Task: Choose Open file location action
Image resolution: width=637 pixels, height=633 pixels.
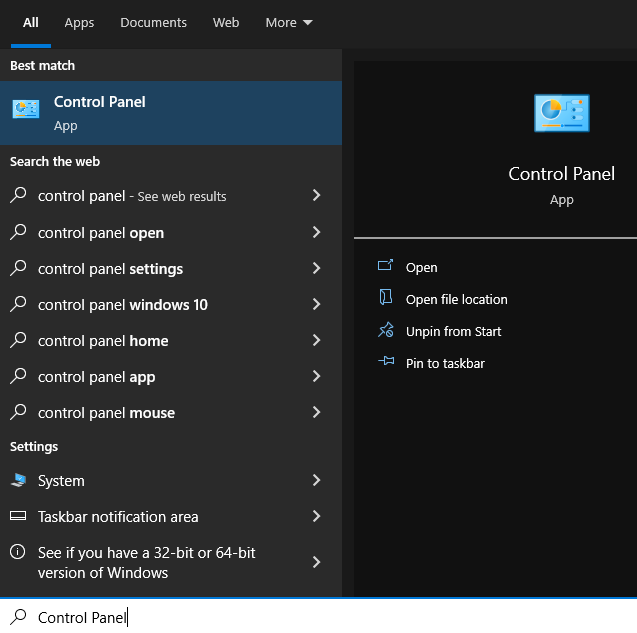Action: (457, 299)
